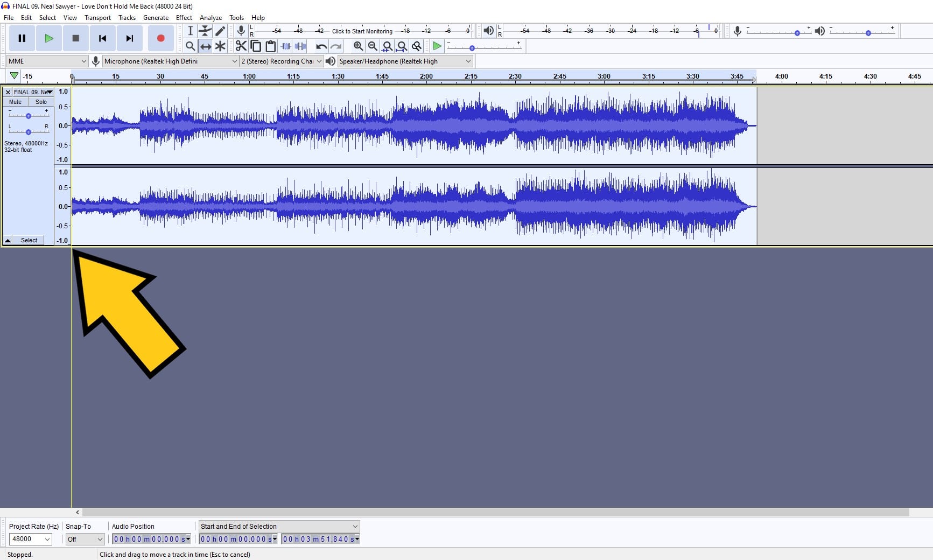Open the Transport menu

point(97,17)
